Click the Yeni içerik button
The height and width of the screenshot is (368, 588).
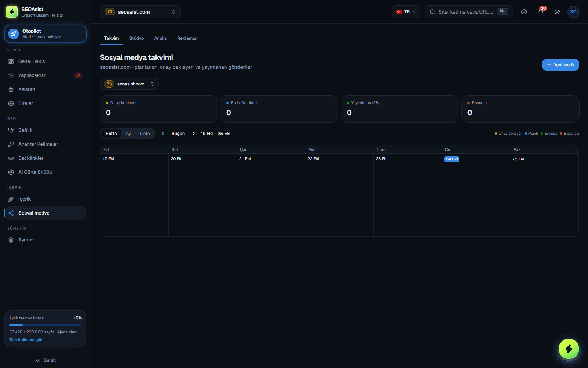pyautogui.click(x=560, y=65)
